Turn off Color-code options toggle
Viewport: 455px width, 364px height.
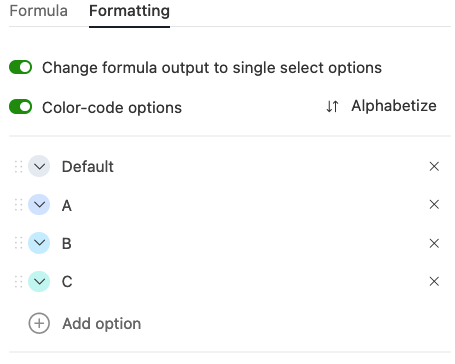[20, 107]
